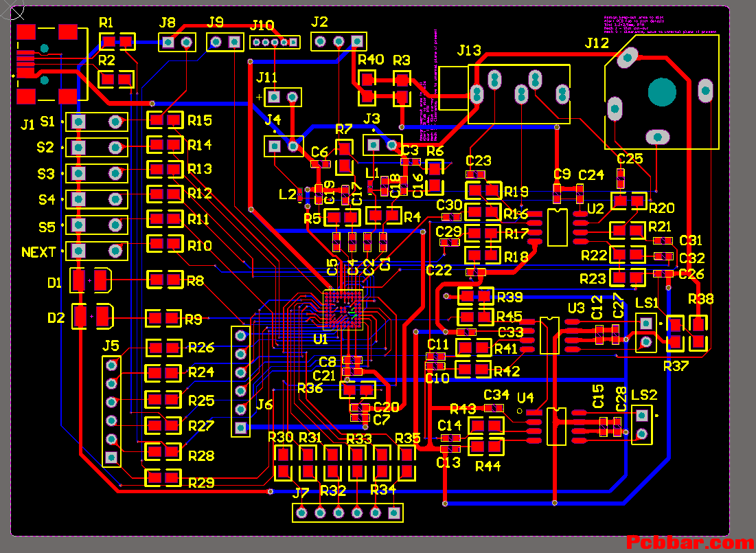Click the R8 designator label
Screen dimensions: 756x553
[x=195, y=281]
